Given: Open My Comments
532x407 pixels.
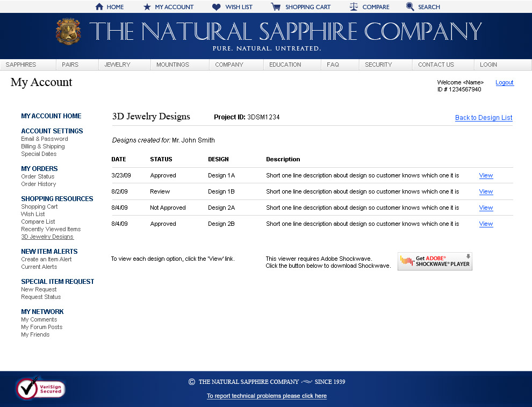Looking at the screenshot, I should click(39, 320).
